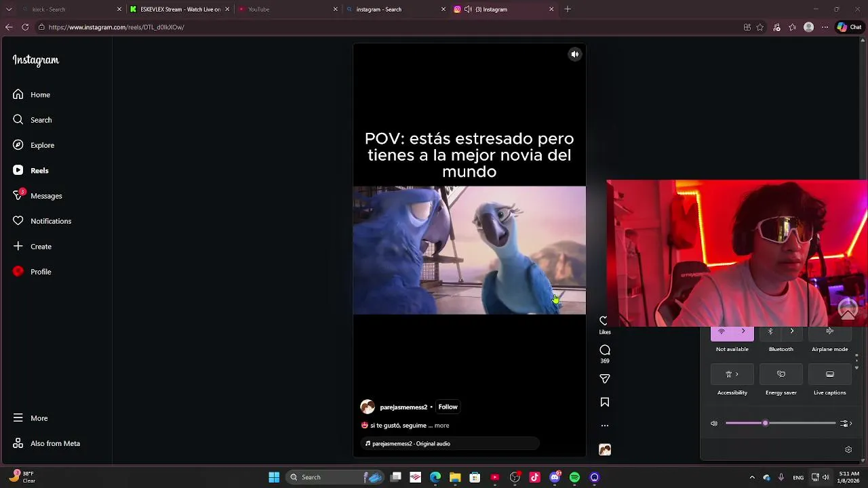Open the favorites list icon
The height and width of the screenshot is (488, 868).
click(792, 27)
